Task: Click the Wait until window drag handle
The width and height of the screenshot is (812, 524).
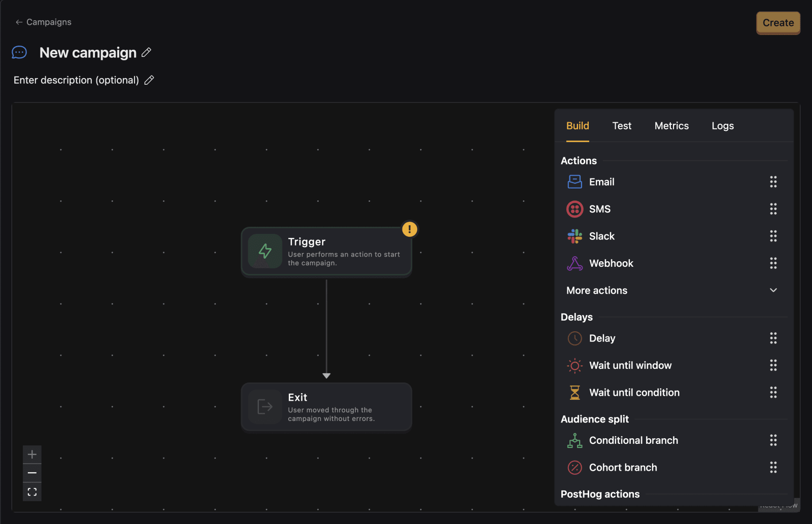Action: pos(773,365)
